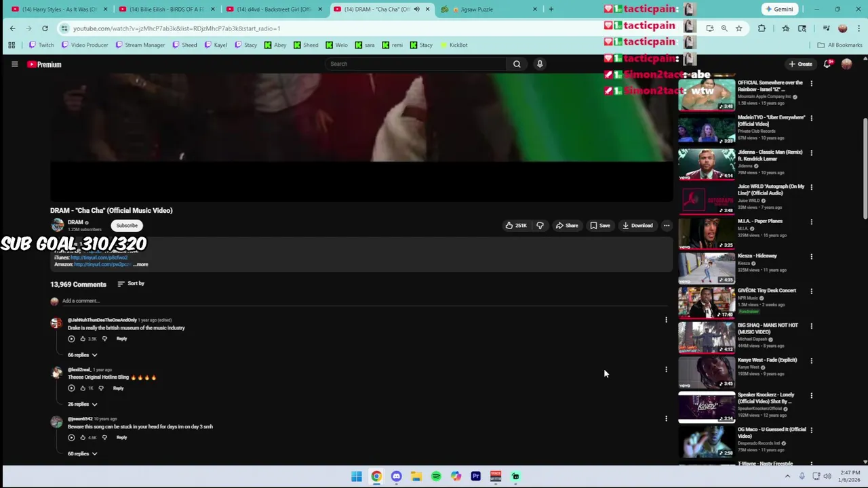The image size is (868, 488).
Task: Open Gemini in Chrome
Action: [779, 9]
